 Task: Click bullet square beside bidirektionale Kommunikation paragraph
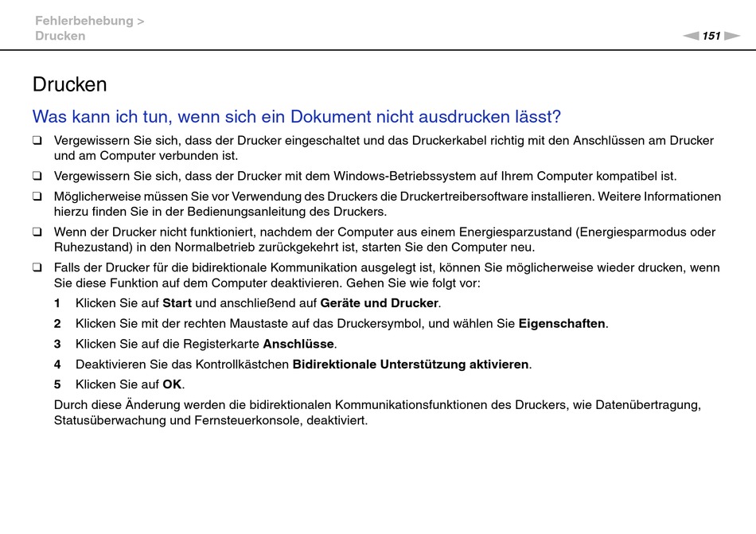click(37, 268)
